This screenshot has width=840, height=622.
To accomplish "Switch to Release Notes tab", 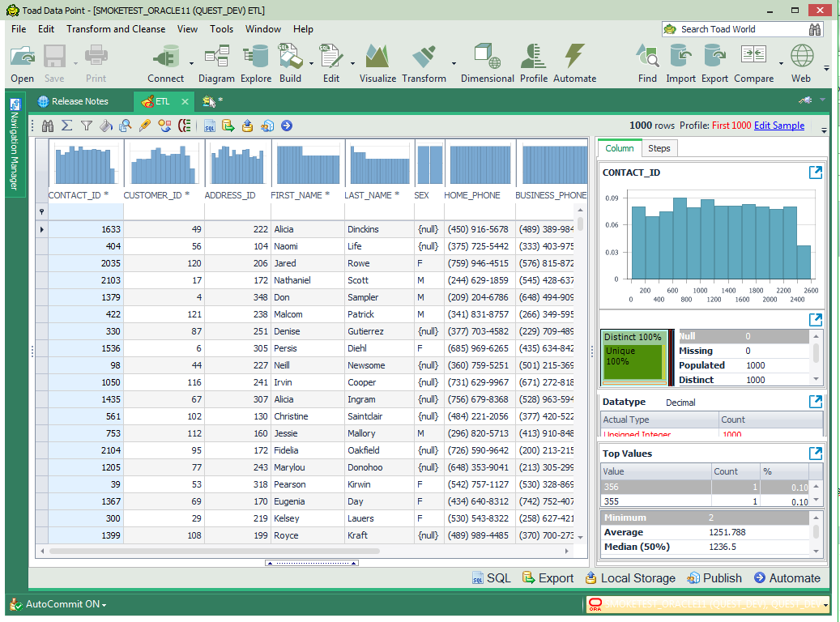I will point(74,101).
